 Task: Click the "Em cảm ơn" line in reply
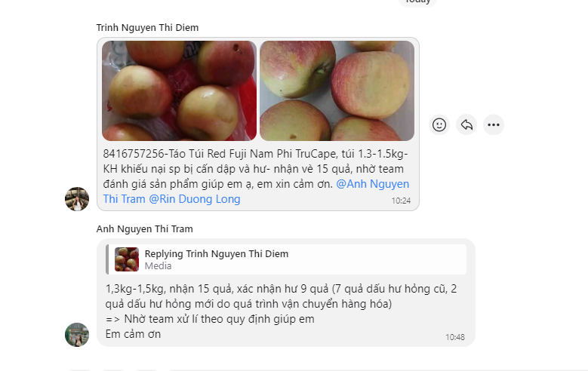pos(133,334)
